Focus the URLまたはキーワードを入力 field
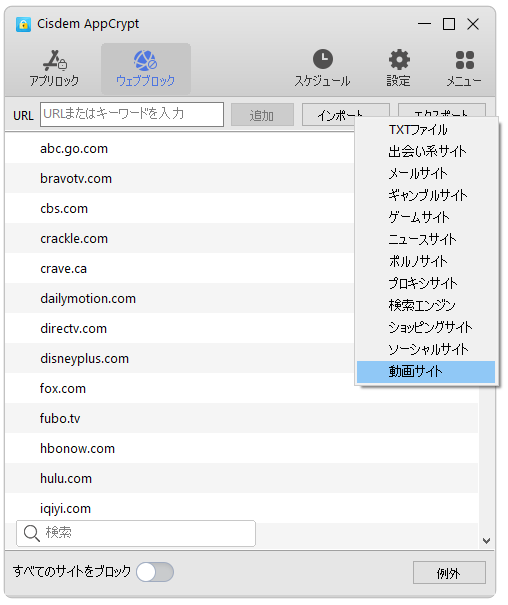The image size is (508, 605). [x=132, y=114]
